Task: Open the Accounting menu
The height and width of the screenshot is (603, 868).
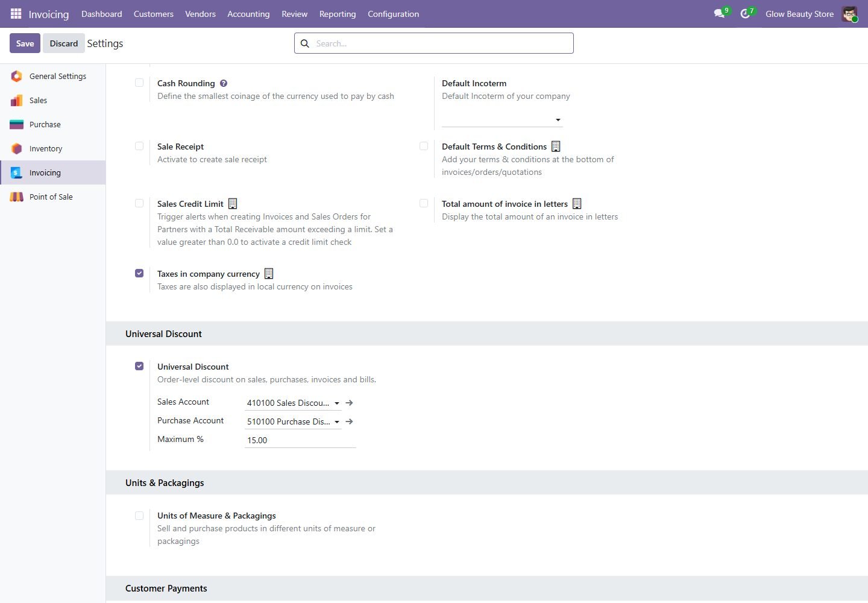Action: [x=248, y=14]
